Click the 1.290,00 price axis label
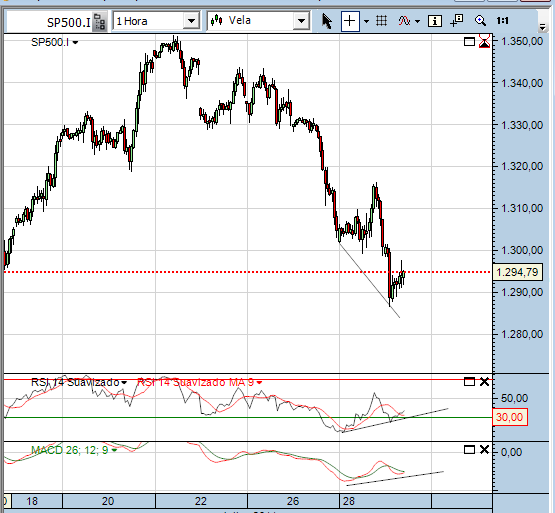555x513 pixels. [522, 292]
